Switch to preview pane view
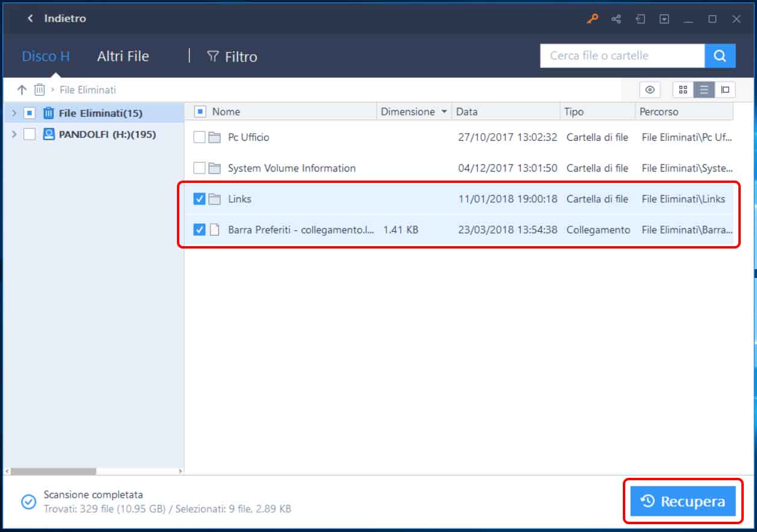 click(725, 90)
